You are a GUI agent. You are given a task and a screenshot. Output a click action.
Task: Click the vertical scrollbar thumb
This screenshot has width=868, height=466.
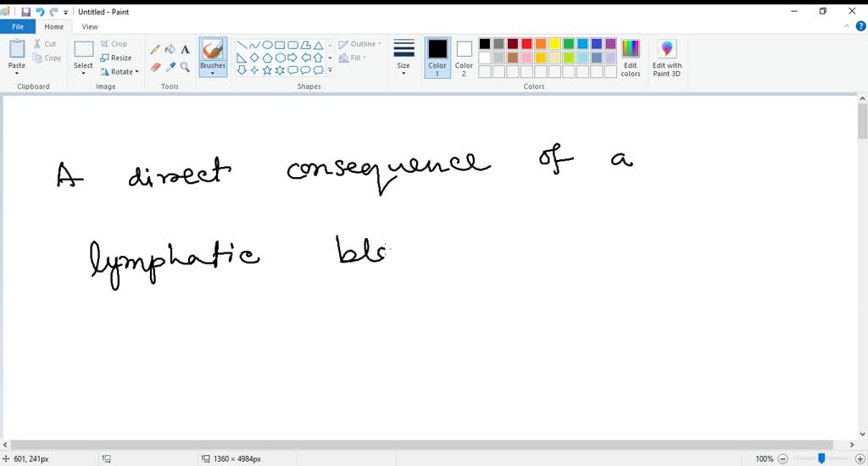pos(862,120)
